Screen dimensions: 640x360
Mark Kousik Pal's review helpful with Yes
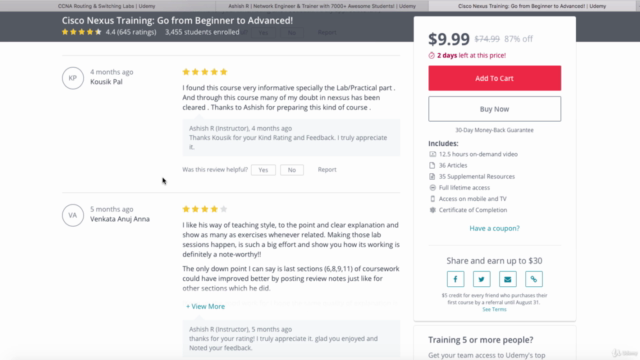[x=263, y=170]
